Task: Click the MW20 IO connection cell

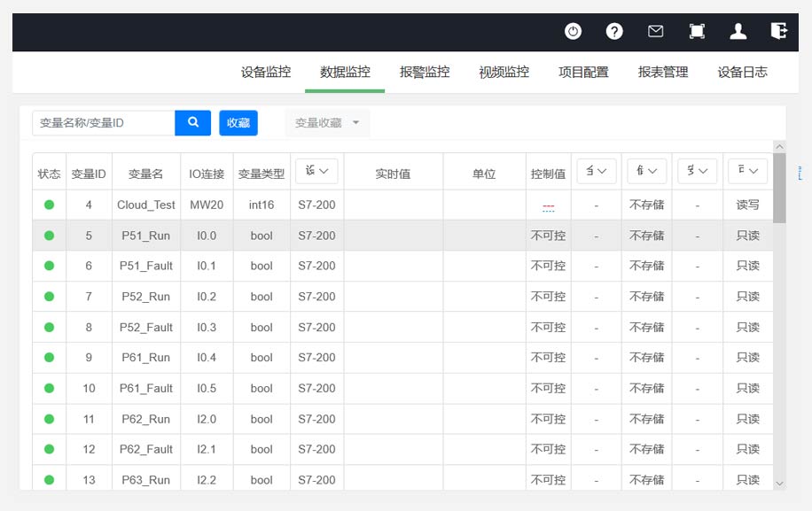Action: point(207,205)
